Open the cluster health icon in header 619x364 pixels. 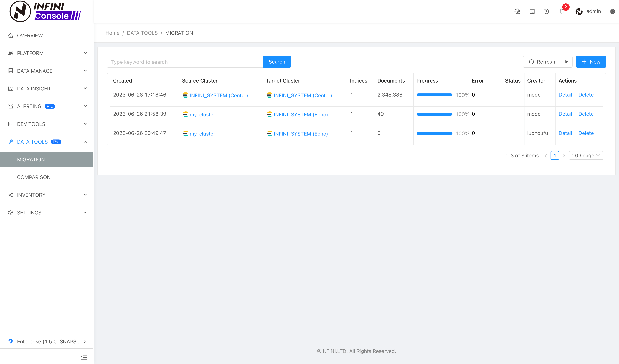click(517, 11)
